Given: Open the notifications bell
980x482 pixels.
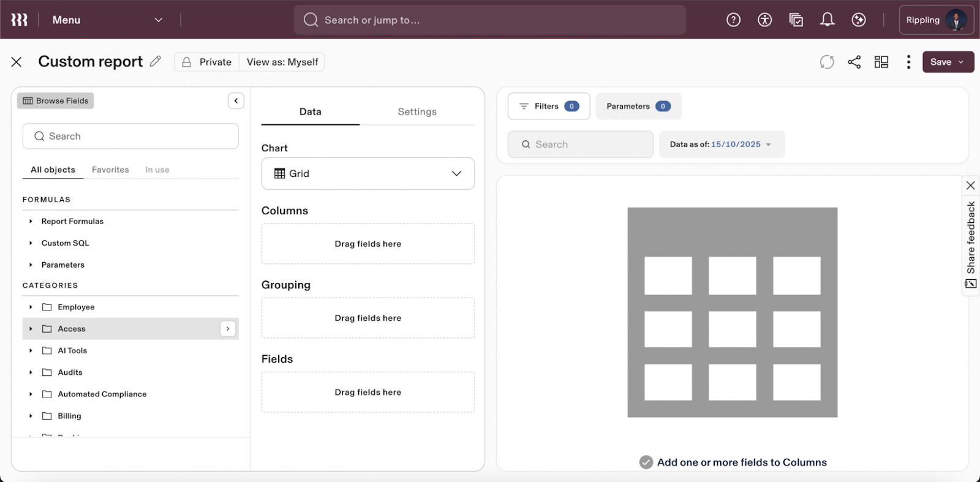Looking at the screenshot, I should [827, 20].
